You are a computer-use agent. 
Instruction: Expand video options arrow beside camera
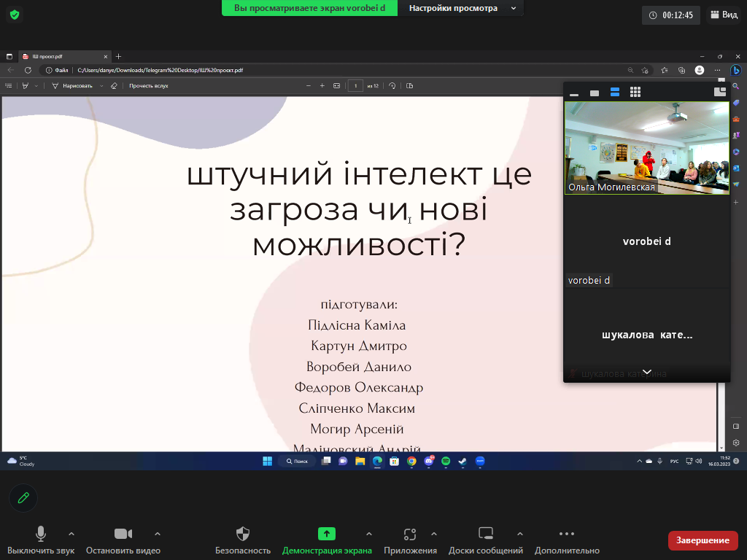158,534
